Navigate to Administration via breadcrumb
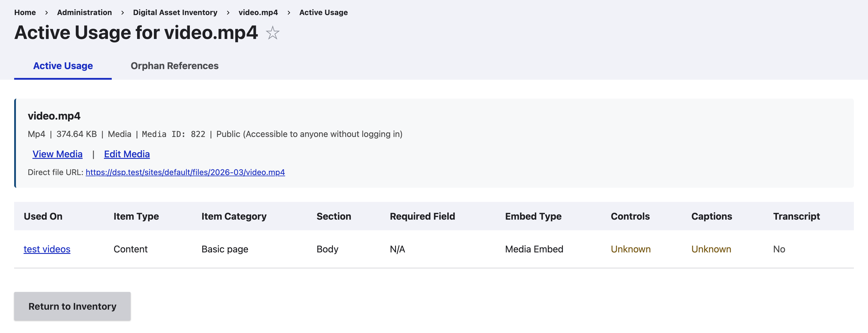The width and height of the screenshot is (868, 333). pos(84,12)
